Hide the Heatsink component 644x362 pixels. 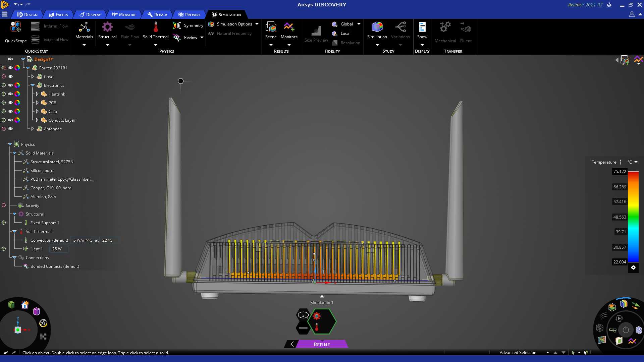(10, 94)
